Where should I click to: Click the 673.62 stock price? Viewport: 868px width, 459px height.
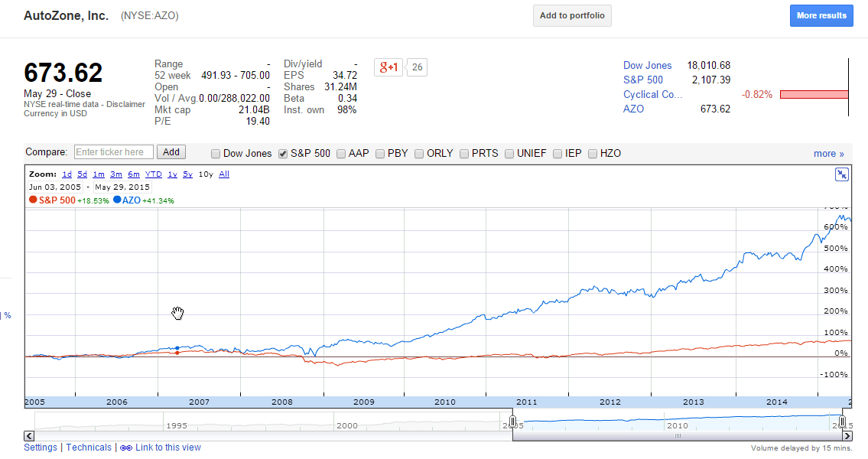(x=63, y=73)
